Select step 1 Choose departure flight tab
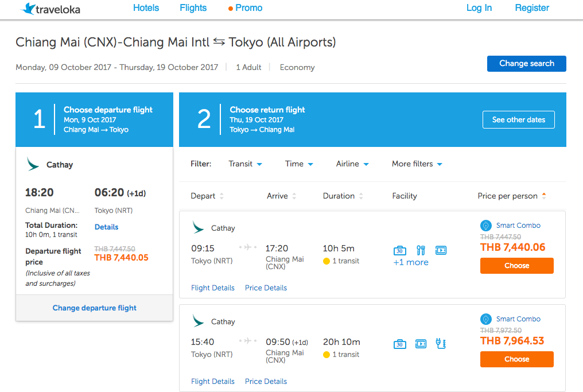583x392 pixels. pyautogui.click(x=95, y=119)
